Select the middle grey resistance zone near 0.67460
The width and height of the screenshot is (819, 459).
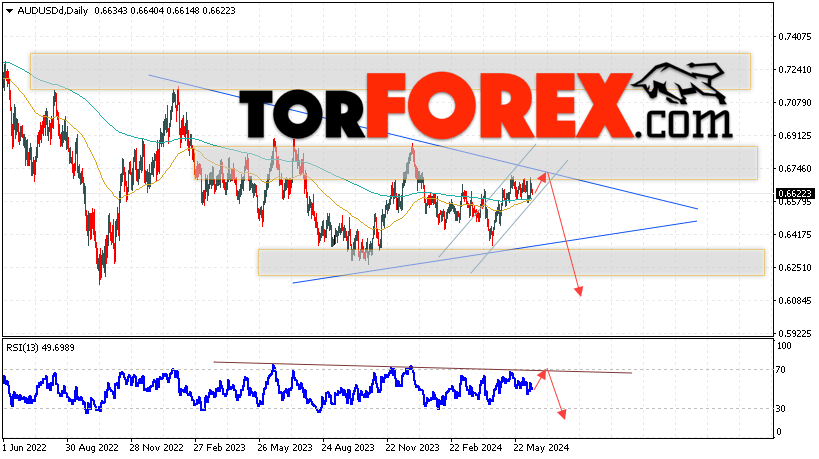475,163
